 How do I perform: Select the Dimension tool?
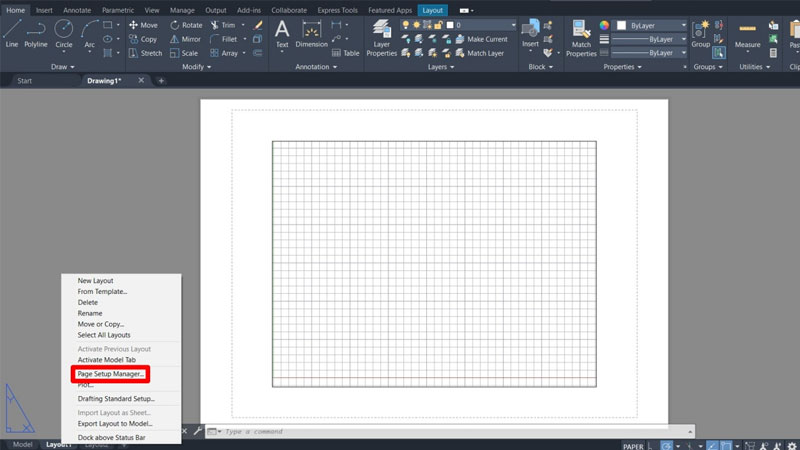coord(311,32)
